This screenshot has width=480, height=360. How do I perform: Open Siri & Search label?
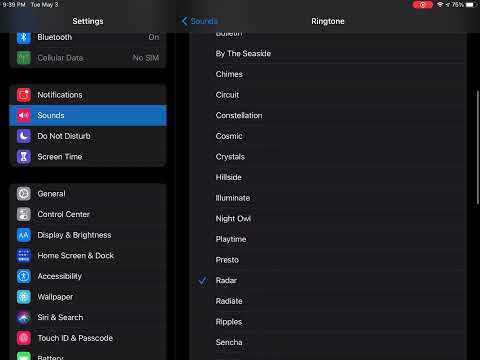[x=60, y=317]
